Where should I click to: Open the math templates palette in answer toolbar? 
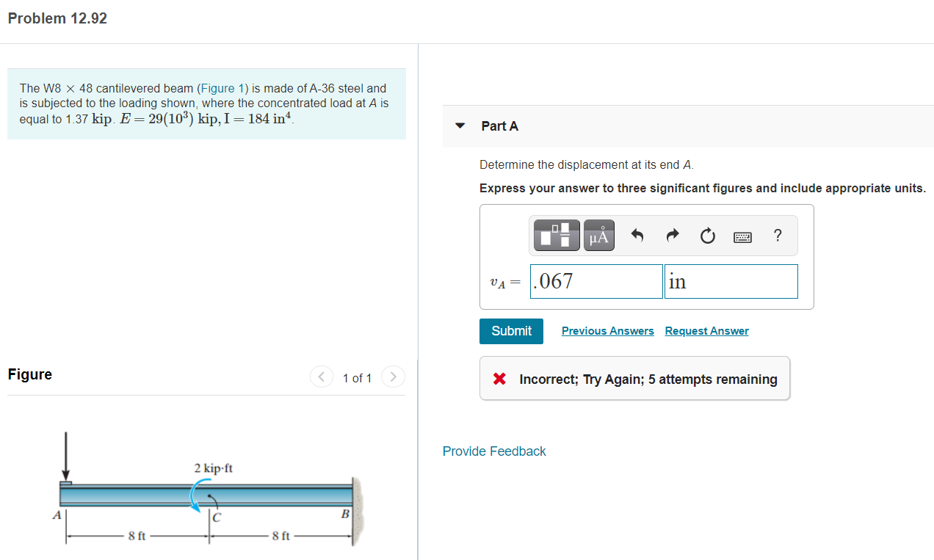pos(557,235)
